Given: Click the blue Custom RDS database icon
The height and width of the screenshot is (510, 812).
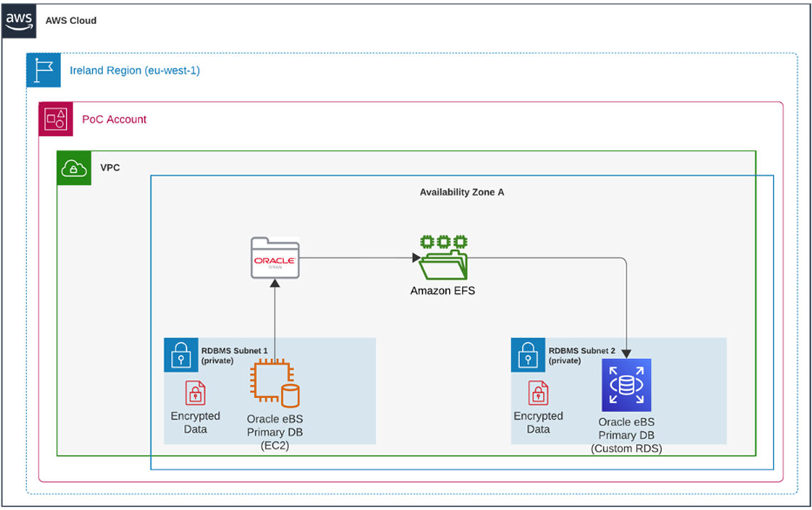Looking at the screenshot, I should point(627,385).
